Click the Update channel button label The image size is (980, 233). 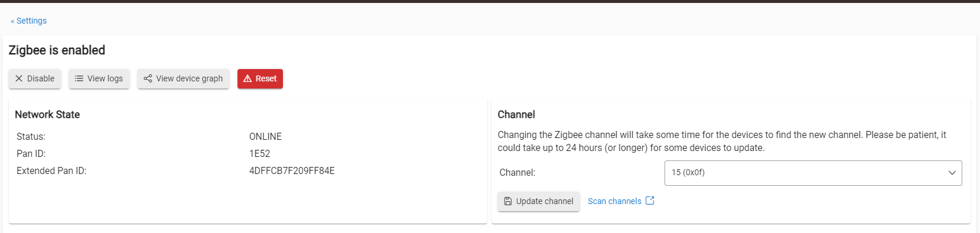pos(545,201)
